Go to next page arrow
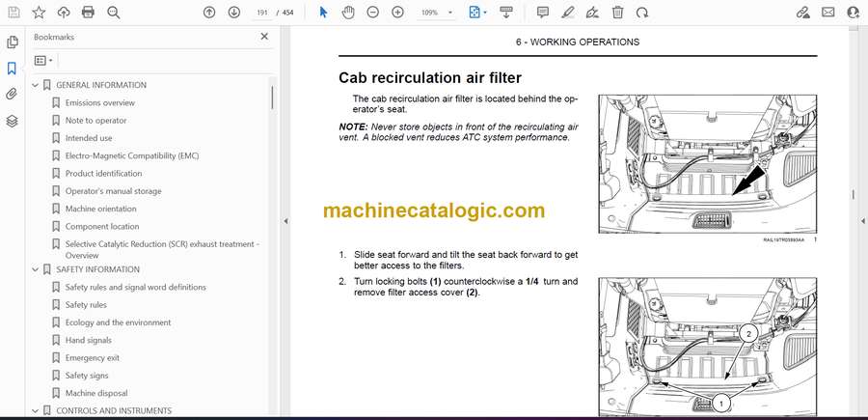 pyautogui.click(x=234, y=13)
